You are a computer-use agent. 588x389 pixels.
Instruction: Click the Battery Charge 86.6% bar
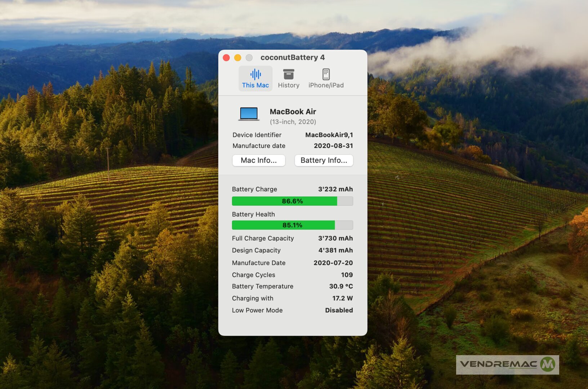coord(292,201)
